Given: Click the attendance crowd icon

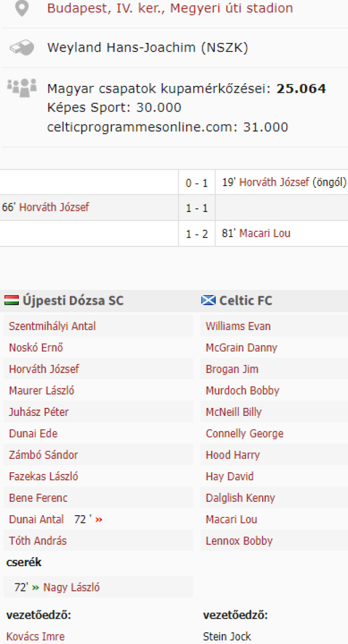Looking at the screenshot, I should click(21, 86).
